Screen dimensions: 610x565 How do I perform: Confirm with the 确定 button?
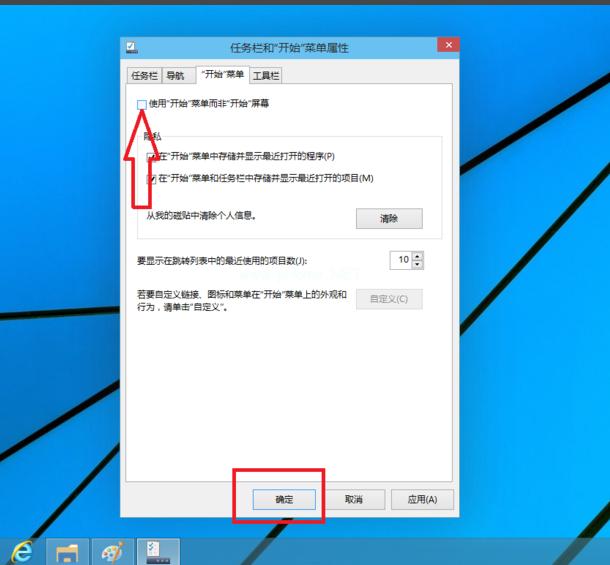tap(284, 499)
